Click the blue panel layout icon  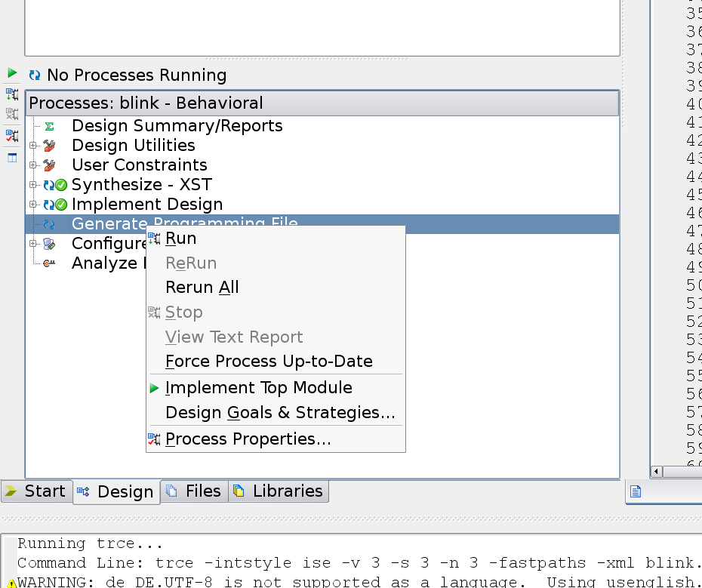[12, 158]
